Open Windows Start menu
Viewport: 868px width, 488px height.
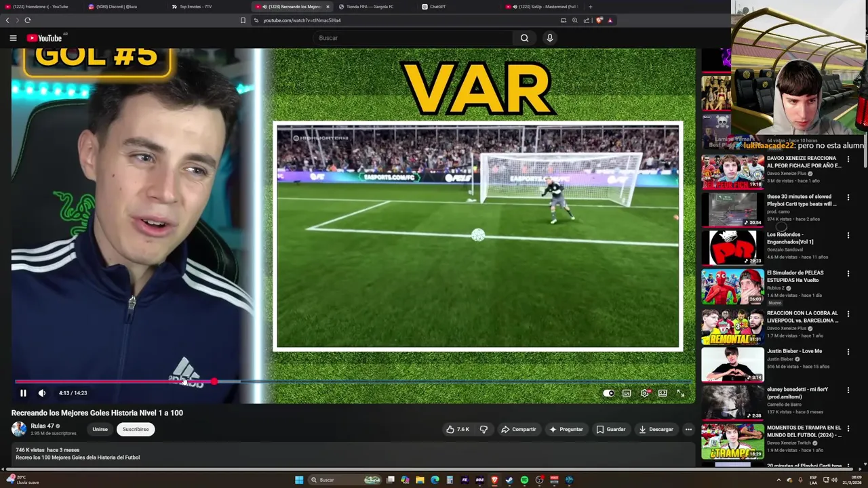[x=299, y=480]
